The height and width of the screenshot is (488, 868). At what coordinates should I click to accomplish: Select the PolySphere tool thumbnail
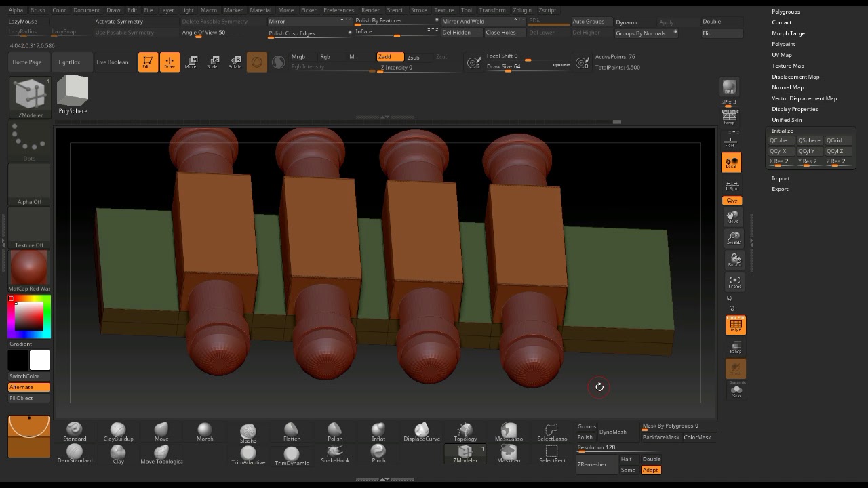point(73,94)
